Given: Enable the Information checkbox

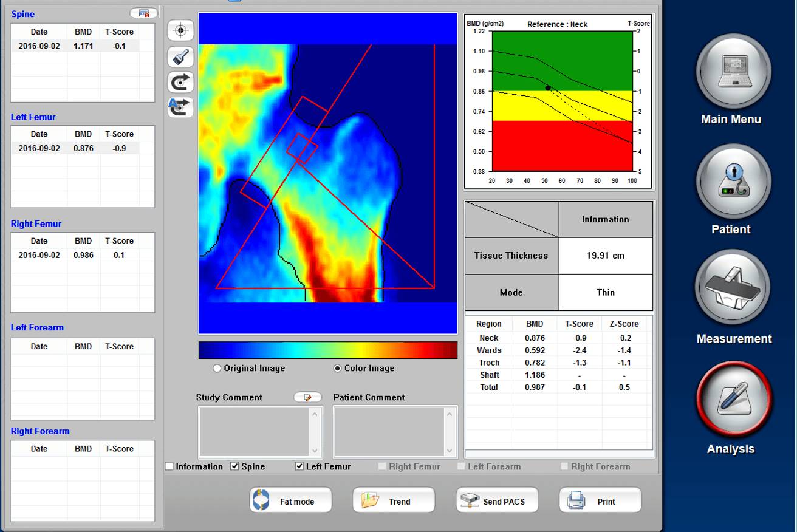Looking at the screenshot, I should 169,466.
